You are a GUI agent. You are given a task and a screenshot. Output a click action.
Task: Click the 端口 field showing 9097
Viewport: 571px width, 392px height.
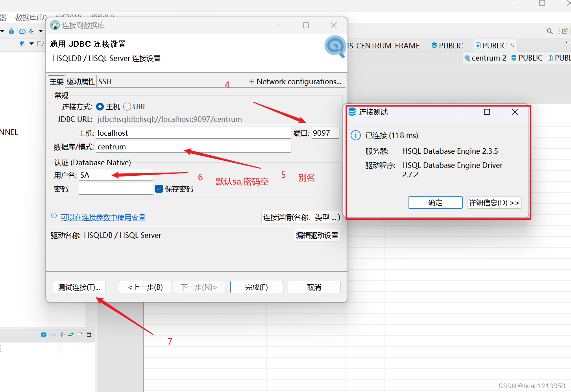[x=325, y=133]
